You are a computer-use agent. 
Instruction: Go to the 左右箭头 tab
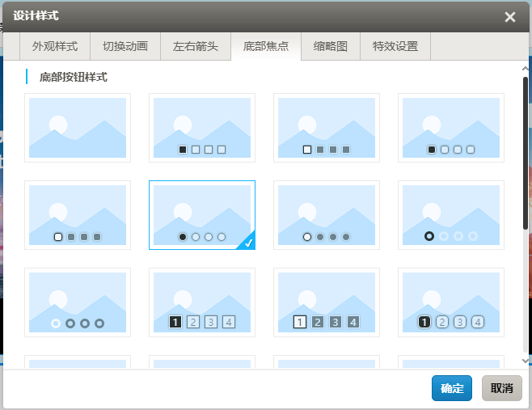point(196,47)
